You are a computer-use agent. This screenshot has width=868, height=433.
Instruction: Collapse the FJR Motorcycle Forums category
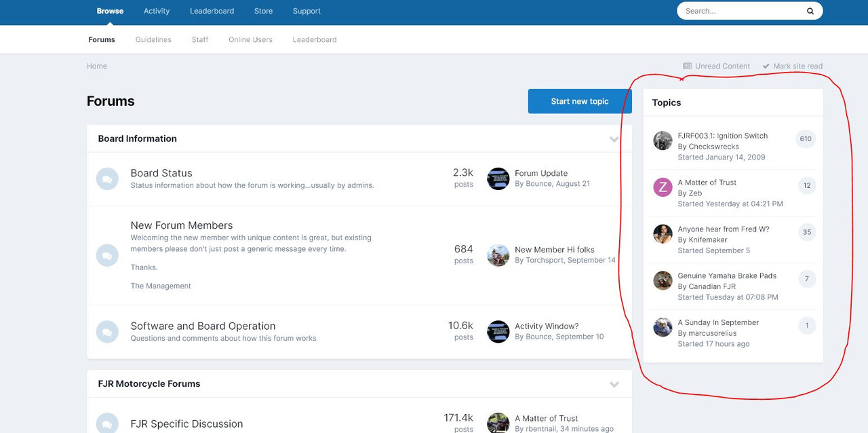(614, 384)
